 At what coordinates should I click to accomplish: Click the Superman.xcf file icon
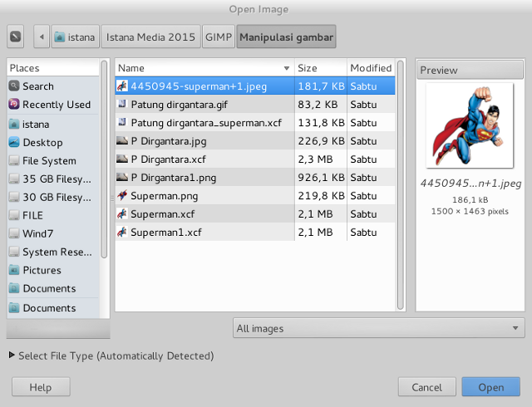click(122, 213)
